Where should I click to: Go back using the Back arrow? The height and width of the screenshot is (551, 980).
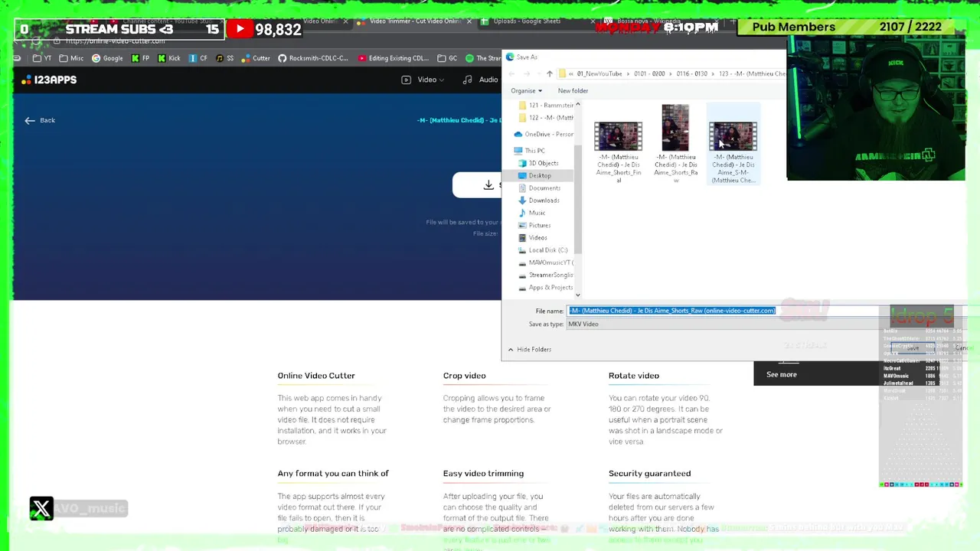39,120
